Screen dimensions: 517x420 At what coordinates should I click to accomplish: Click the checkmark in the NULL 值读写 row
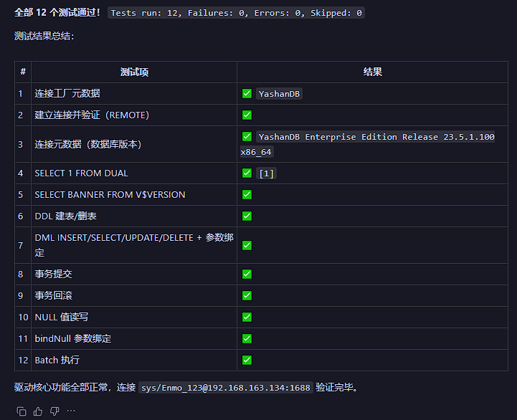[x=247, y=317]
